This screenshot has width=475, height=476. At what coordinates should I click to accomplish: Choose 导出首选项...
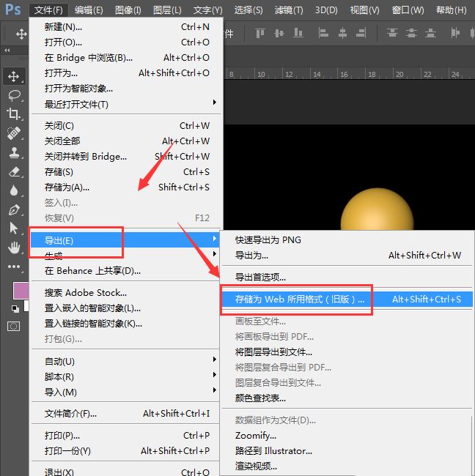pos(347,277)
